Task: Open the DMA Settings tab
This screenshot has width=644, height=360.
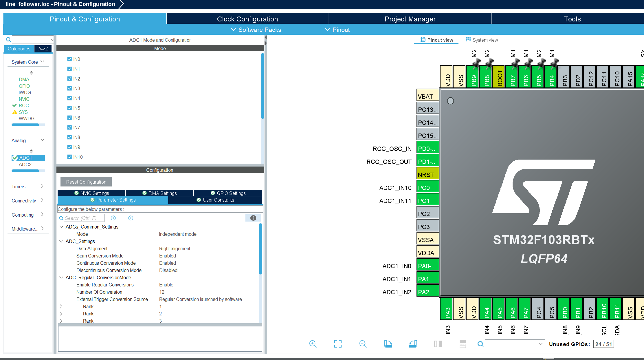Action: pos(159,193)
